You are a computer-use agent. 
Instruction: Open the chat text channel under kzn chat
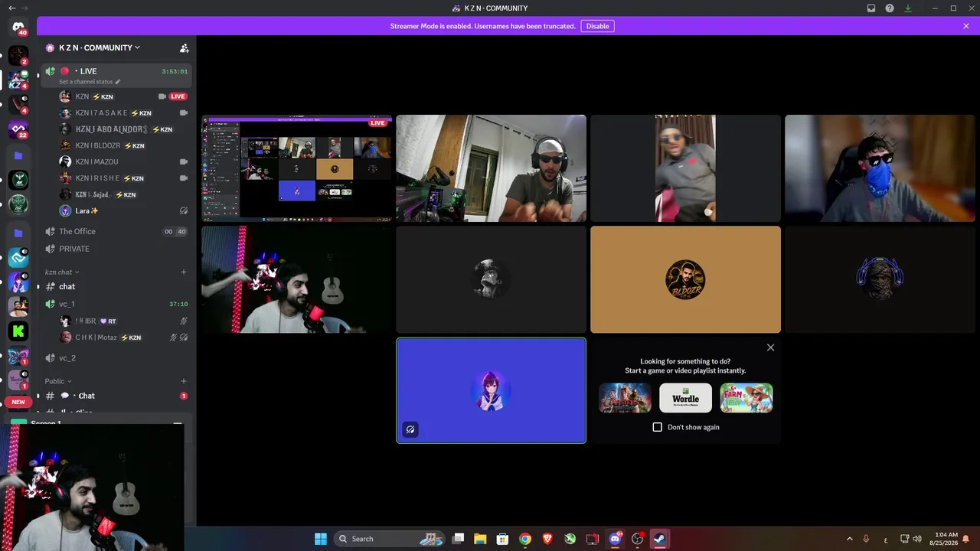point(116,286)
